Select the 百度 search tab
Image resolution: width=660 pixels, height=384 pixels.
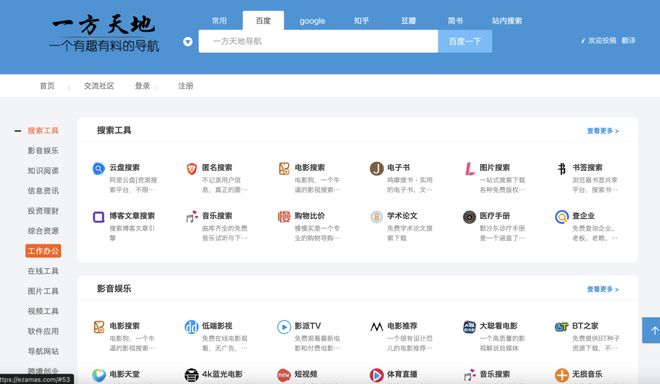coord(263,21)
